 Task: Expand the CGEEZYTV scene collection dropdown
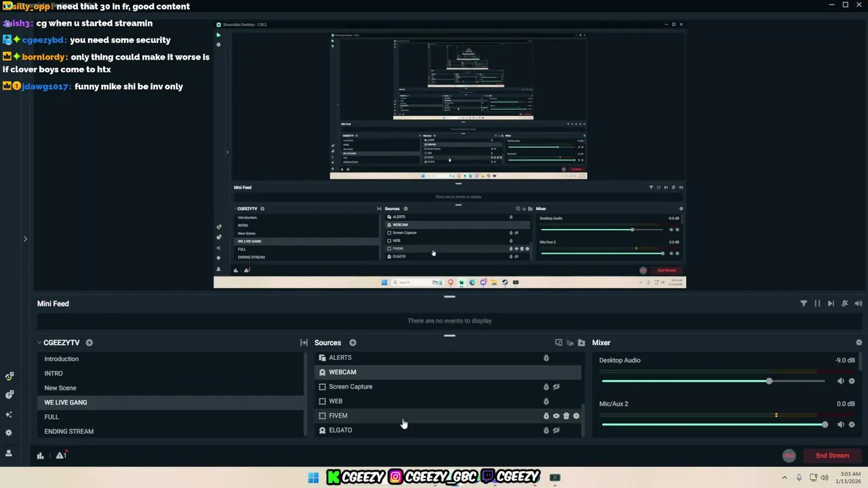pyautogui.click(x=39, y=343)
